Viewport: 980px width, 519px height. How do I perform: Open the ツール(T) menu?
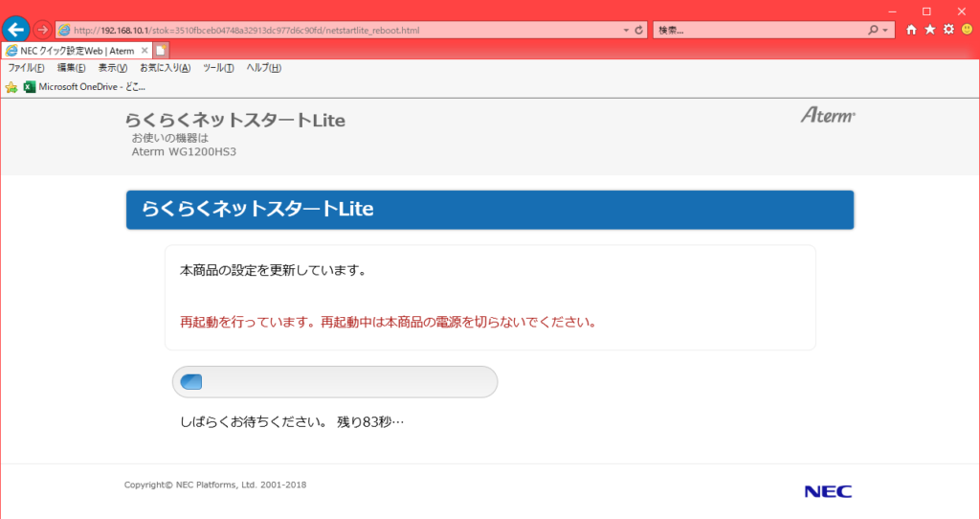pos(218,68)
